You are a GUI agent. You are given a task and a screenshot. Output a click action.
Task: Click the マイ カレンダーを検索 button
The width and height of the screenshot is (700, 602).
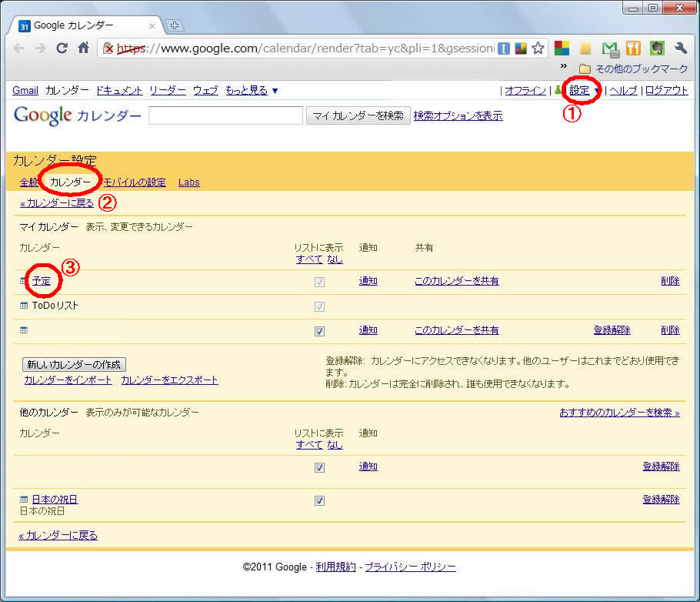tap(358, 116)
